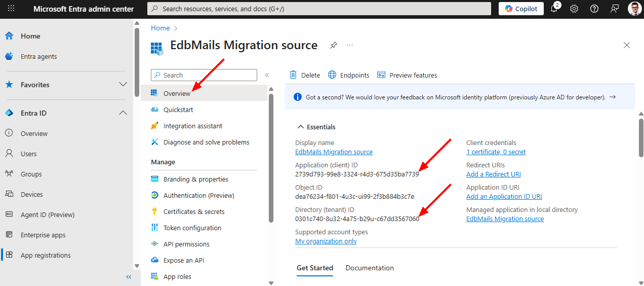The image size is (644, 286).
Task: Open Endpoints from the toolbar
Action: coord(349,75)
